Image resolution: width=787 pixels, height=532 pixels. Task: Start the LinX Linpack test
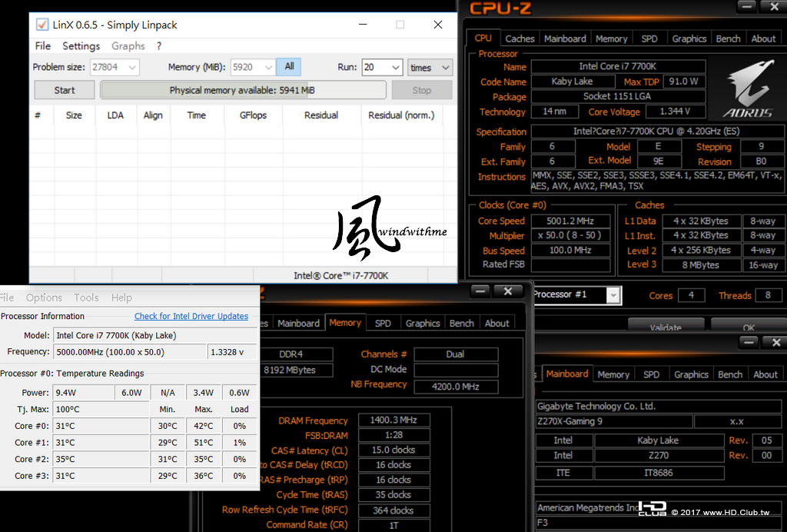(65, 91)
